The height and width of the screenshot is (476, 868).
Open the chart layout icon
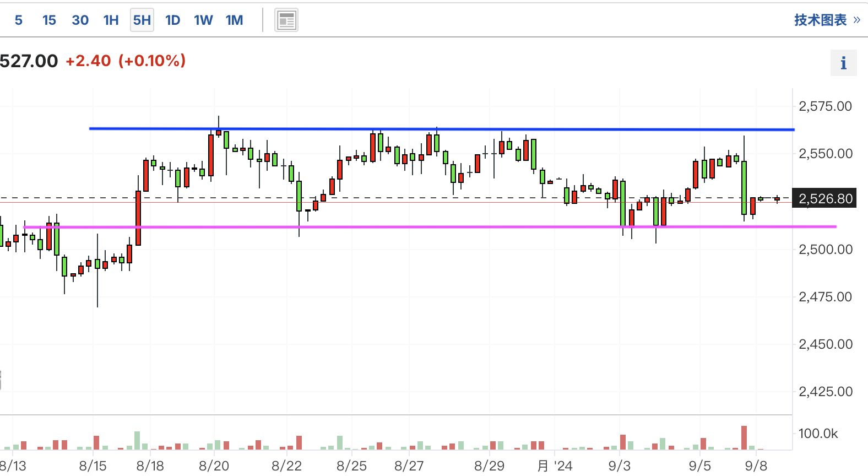tap(286, 20)
